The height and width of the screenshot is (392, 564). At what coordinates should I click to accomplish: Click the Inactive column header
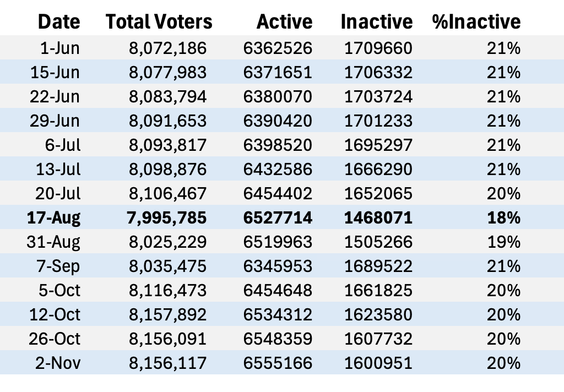pos(376,21)
